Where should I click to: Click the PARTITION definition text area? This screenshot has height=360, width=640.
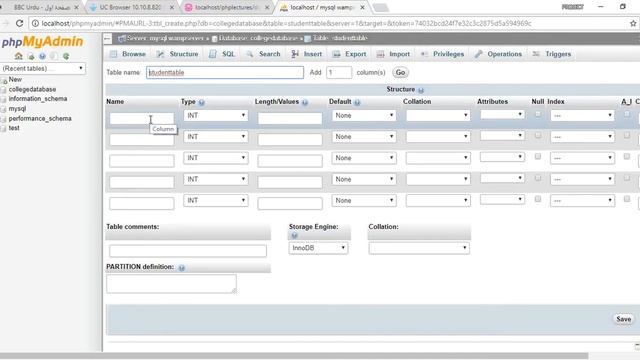click(171, 284)
